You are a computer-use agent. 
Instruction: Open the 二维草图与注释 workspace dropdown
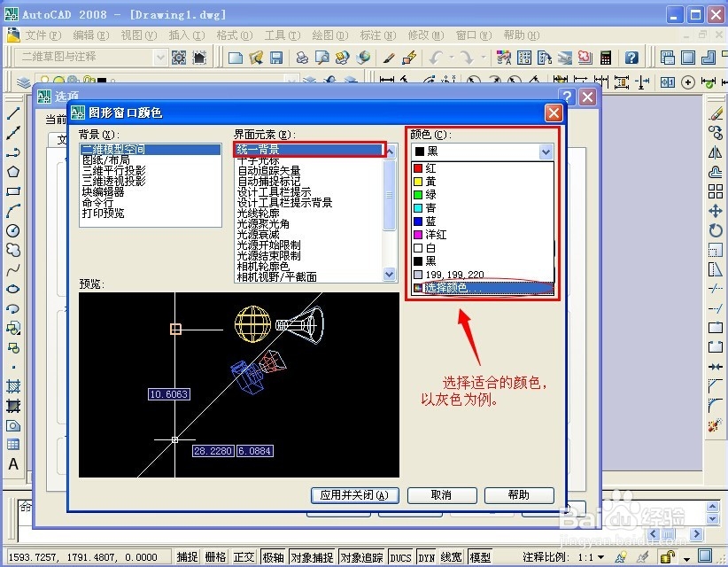[160, 58]
